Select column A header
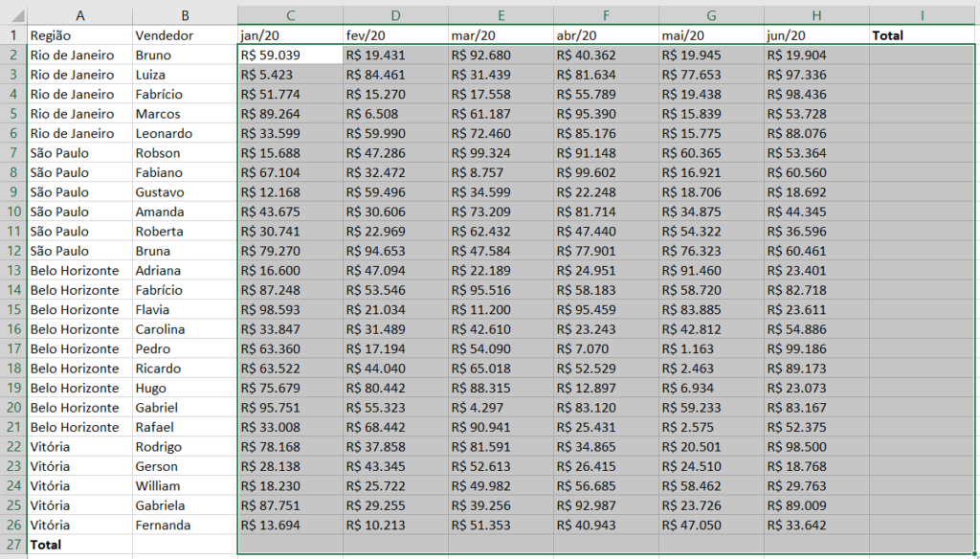Viewport: 980px width, 559px height. tap(80, 15)
